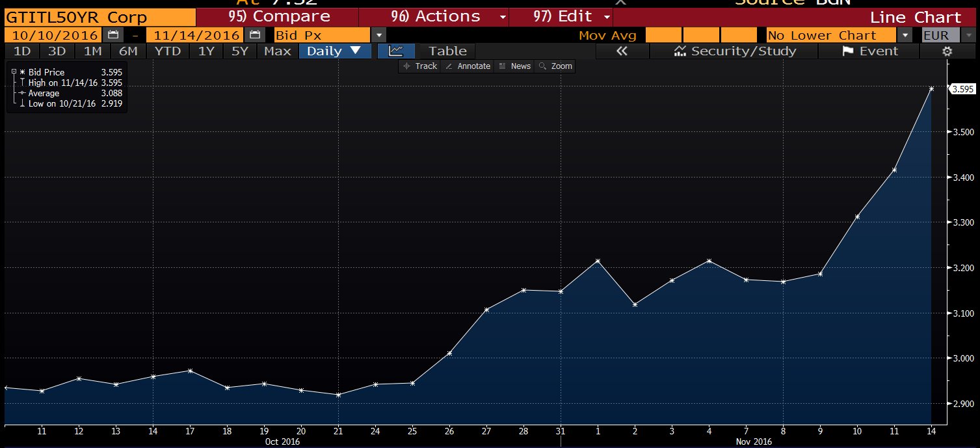This screenshot has height=448, width=980.
Task: Select the 1M range tab
Action: coord(92,51)
